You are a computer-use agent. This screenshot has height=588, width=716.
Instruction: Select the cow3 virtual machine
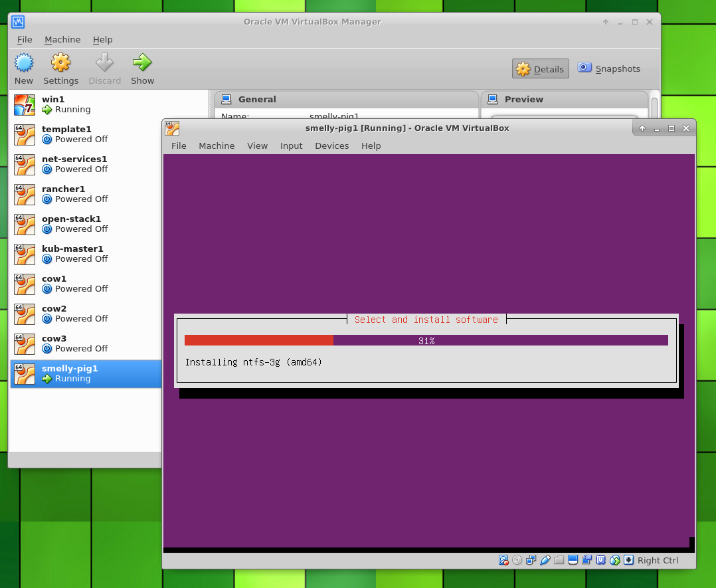coord(86,344)
